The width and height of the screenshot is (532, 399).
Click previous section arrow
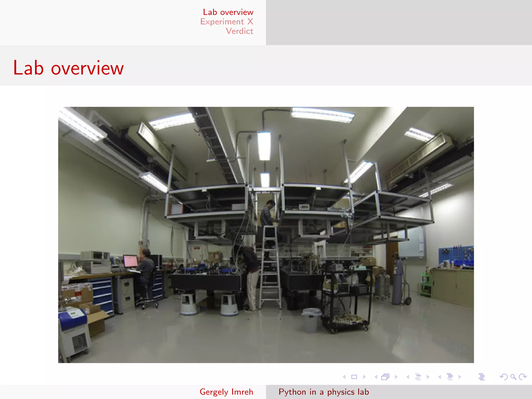[440, 377]
